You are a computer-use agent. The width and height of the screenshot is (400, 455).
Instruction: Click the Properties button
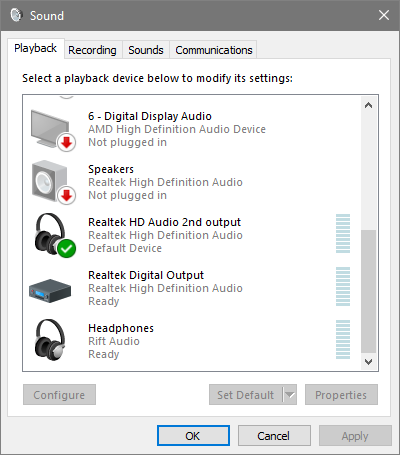click(x=341, y=395)
